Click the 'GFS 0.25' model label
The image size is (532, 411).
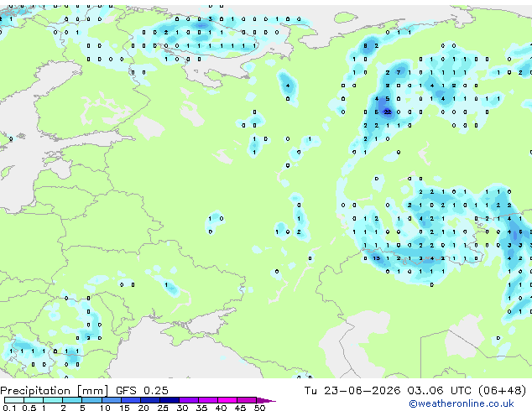pos(142,390)
